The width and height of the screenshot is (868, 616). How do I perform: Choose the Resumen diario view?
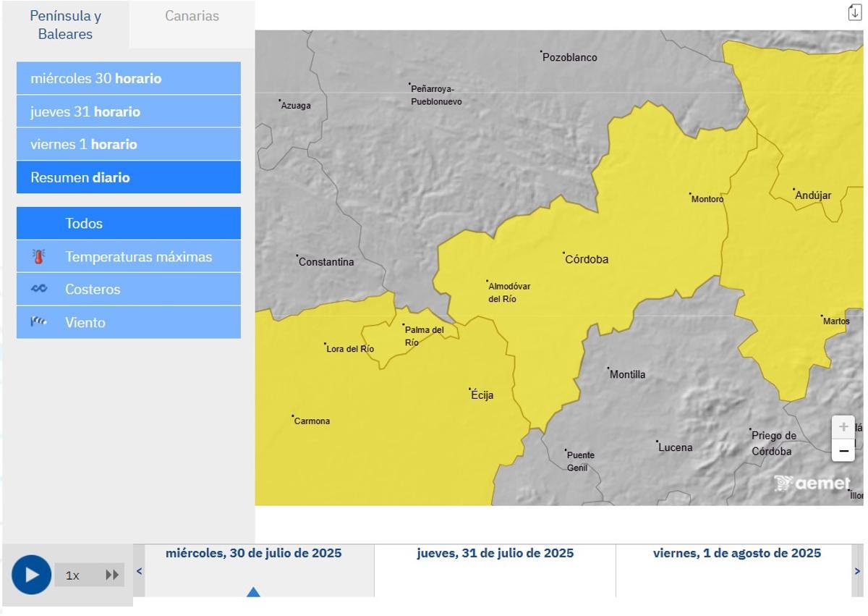[128, 177]
